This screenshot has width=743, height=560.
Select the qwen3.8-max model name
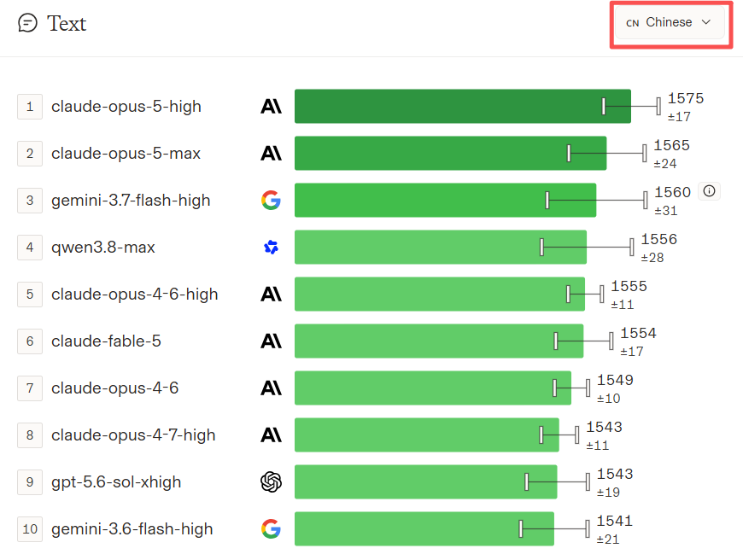[x=103, y=248]
